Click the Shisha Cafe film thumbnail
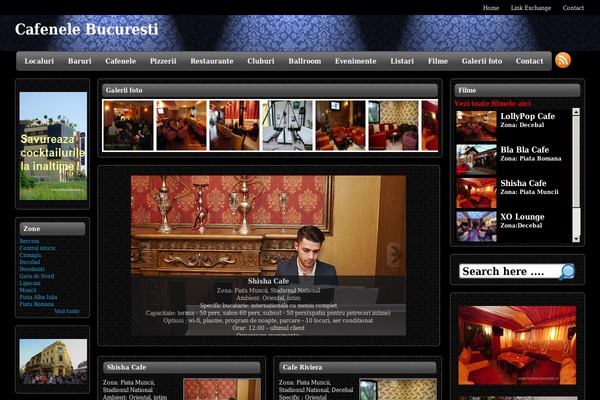600x400 pixels. (x=476, y=193)
